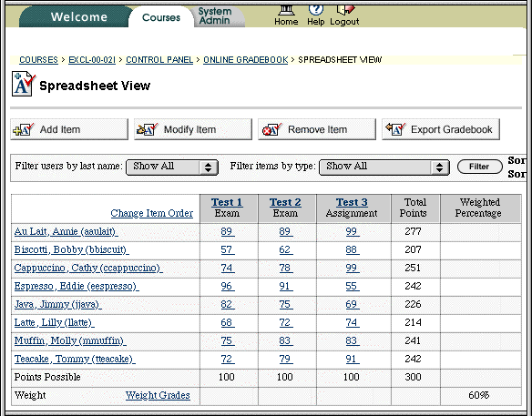Open the Change Item Order link

point(151,213)
